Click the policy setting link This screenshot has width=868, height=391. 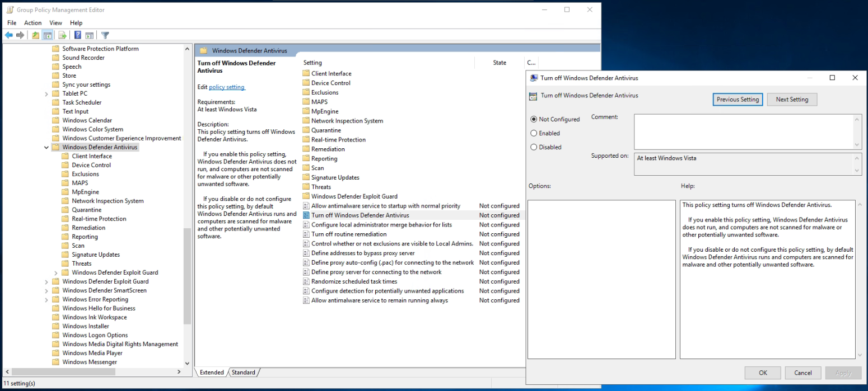click(x=227, y=87)
